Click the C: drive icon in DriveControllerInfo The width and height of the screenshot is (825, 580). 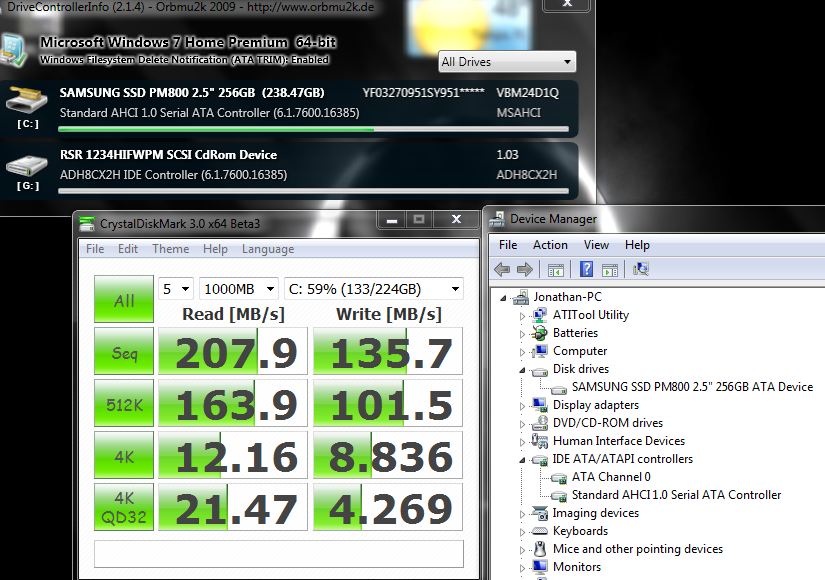[x=27, y=100]
